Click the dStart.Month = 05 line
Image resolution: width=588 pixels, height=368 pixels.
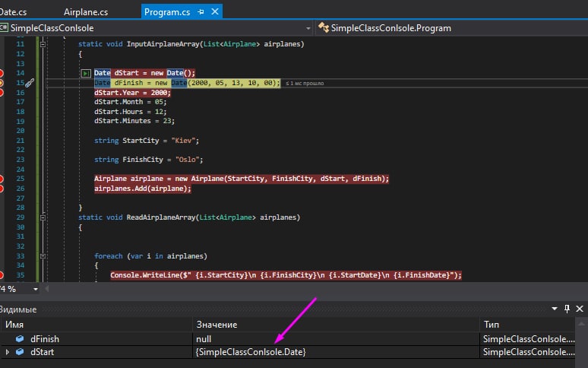[x=130, y=102]
